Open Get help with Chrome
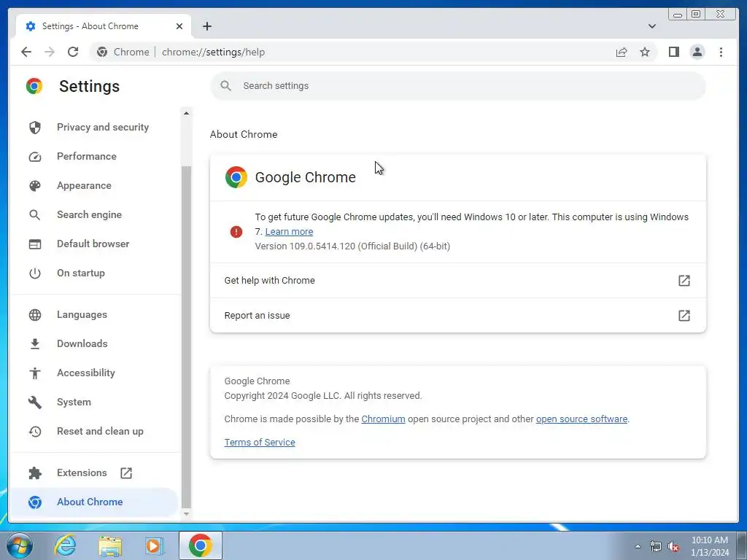 458,281
